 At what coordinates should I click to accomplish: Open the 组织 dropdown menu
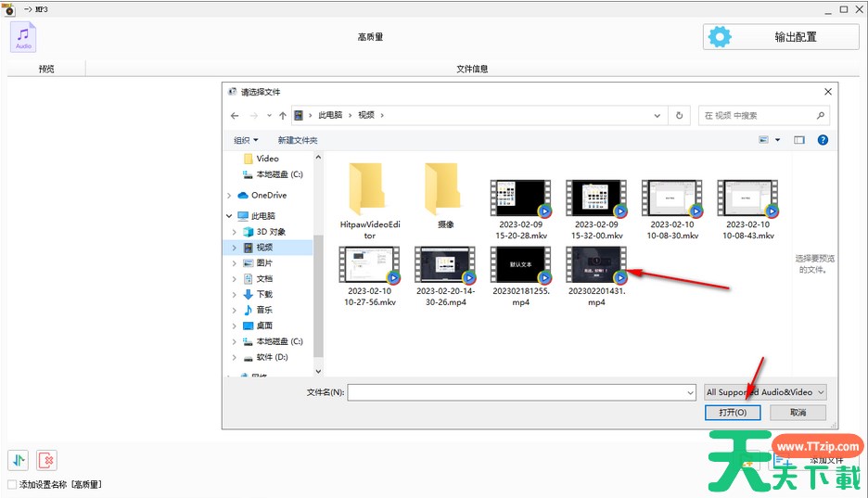246,140
